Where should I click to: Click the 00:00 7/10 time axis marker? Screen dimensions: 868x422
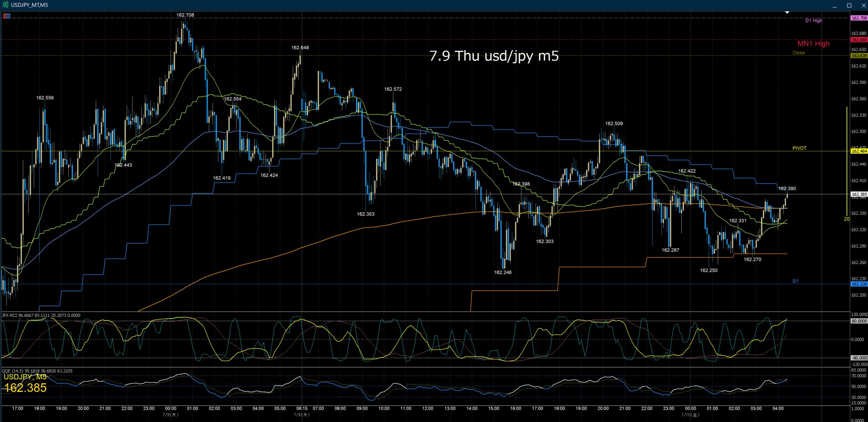[690, 408]
